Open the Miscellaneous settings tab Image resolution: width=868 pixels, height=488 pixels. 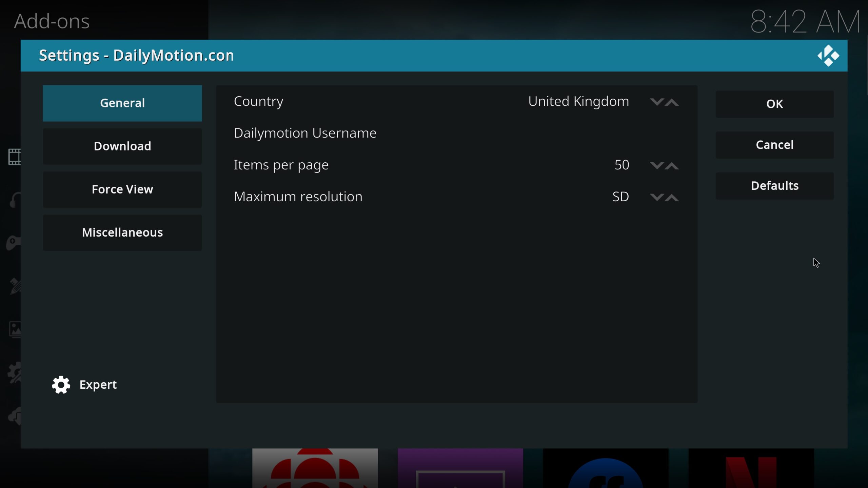(122, 232)
